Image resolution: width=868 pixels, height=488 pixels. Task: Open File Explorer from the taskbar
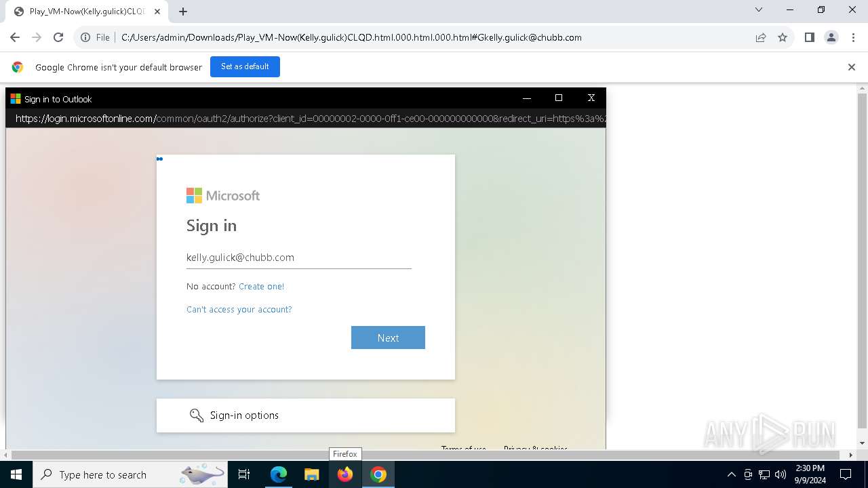point(311,474)
